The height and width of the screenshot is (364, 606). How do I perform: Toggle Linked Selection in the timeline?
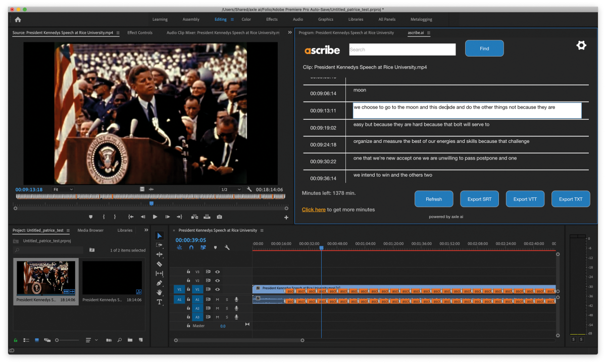coord(203,247)
